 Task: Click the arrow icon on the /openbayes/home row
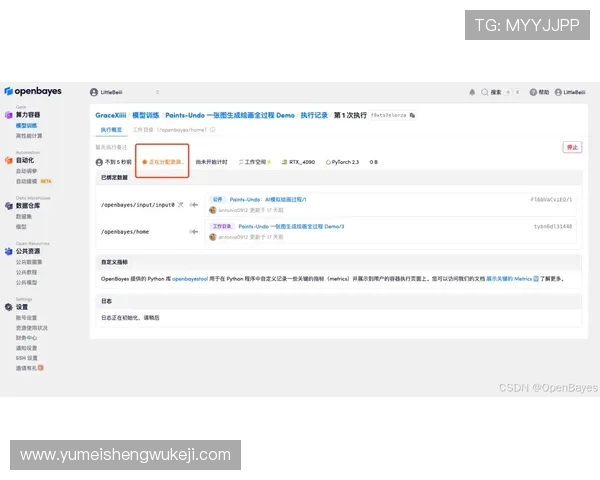coord(194,232)
